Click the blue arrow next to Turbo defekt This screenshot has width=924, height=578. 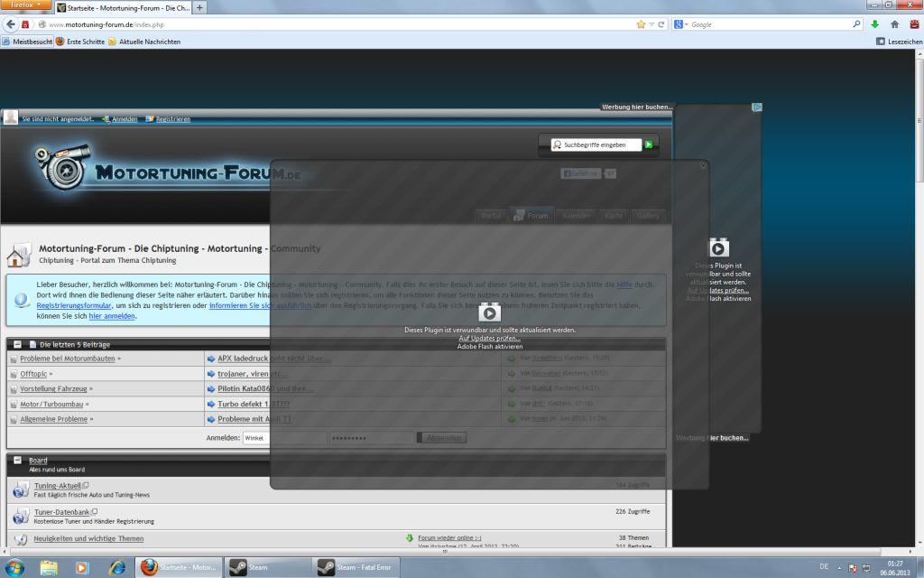(x=211, y=404)
